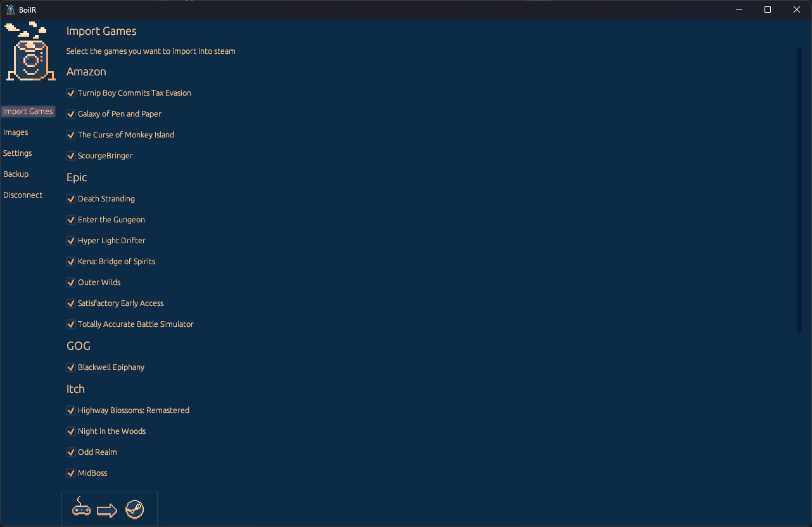812x527 pixels.
Task: Uncheck Turnip Boy Commits Tax Evasion
Action: 70,92
